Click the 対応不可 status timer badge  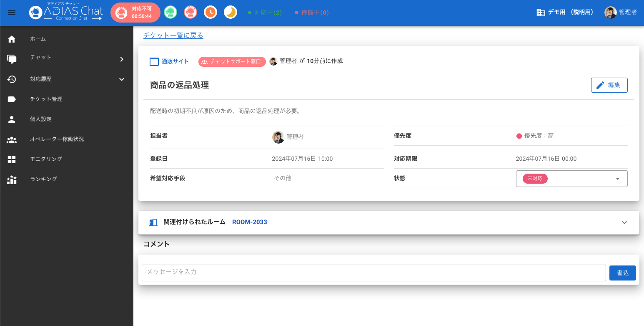click(135, 13)
